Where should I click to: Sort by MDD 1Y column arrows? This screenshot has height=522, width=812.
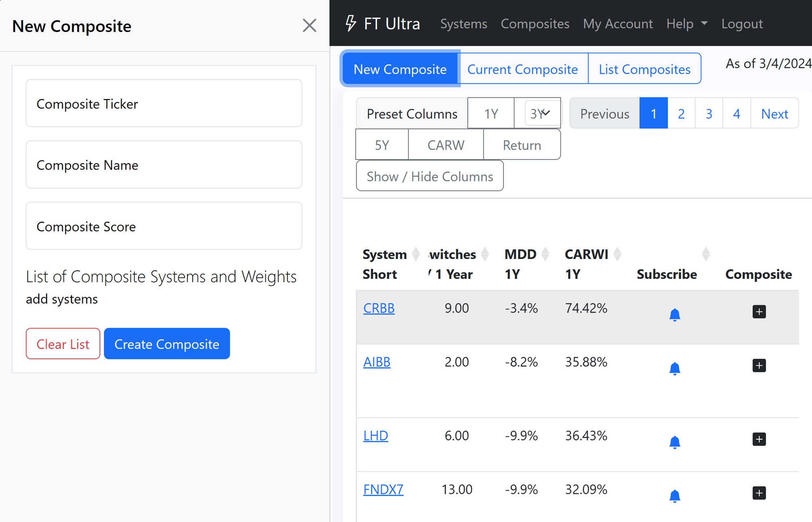point(545,254)
